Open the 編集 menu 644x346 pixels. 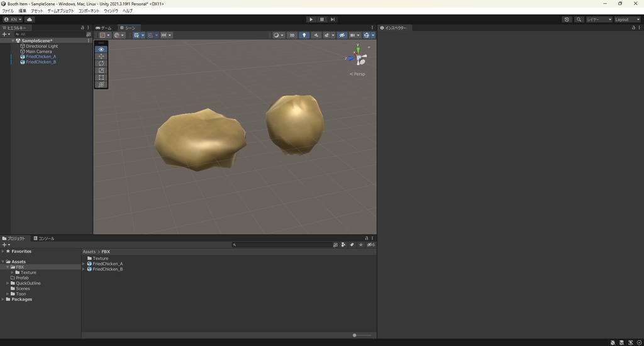(22, 11)
